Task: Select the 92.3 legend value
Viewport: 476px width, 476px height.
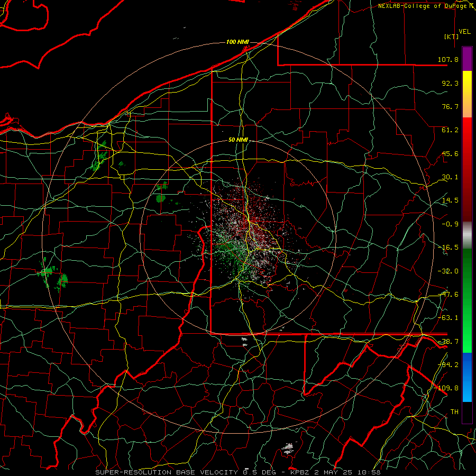Action: point(450,83)
